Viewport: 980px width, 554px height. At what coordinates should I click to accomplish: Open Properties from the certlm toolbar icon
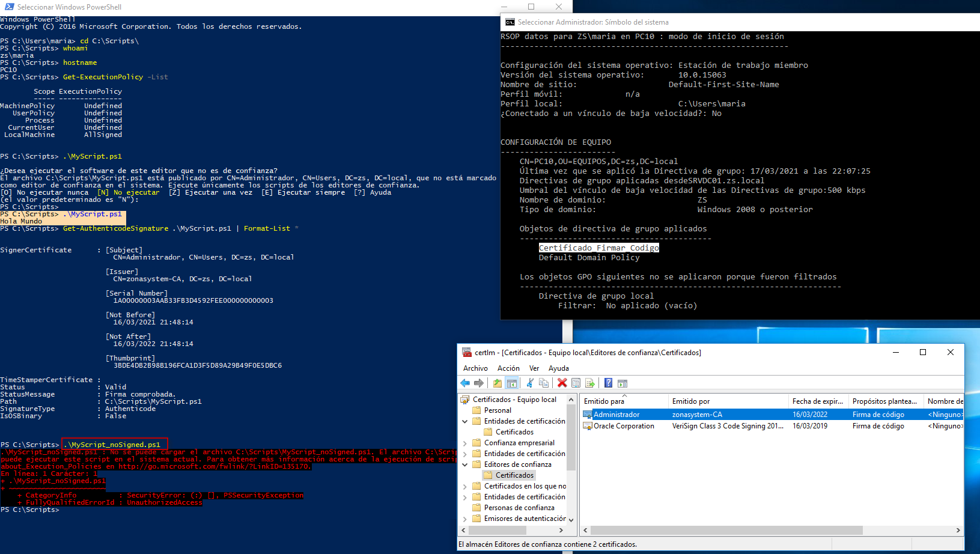pos(576,383)
